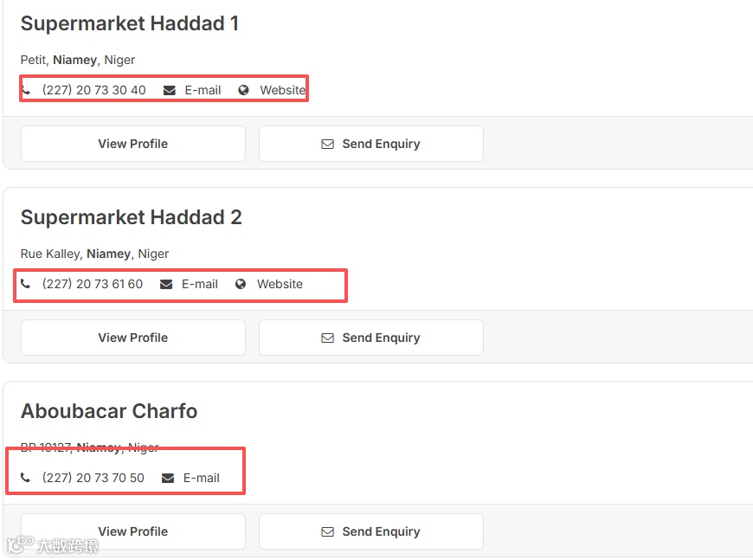Click the envelope icon under Aboubacar Charfo
The height and width of the screenshot is (560, 753).
[x=168, y=478]
